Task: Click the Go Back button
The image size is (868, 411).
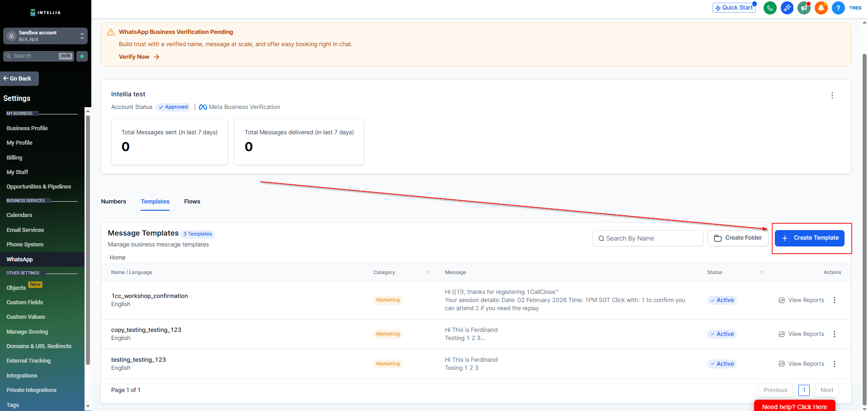Action: click(x=19, y=79)
